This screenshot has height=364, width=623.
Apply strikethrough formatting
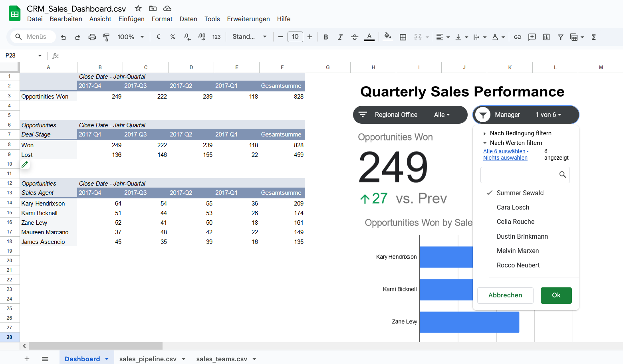point(354,37)
